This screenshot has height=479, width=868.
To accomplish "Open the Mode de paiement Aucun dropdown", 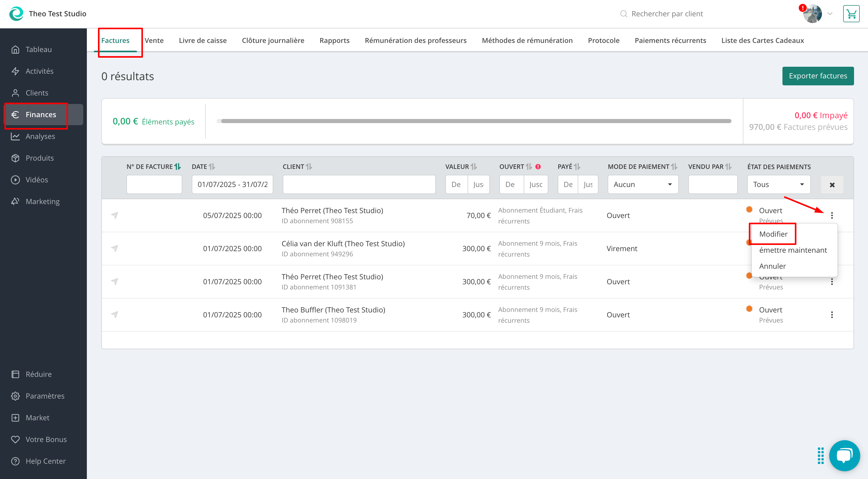I will pyautogui.click(x=643, y=185).
